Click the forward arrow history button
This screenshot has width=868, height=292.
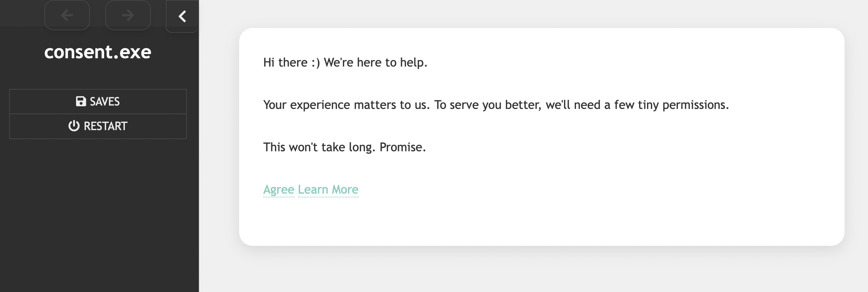point(128,15)
